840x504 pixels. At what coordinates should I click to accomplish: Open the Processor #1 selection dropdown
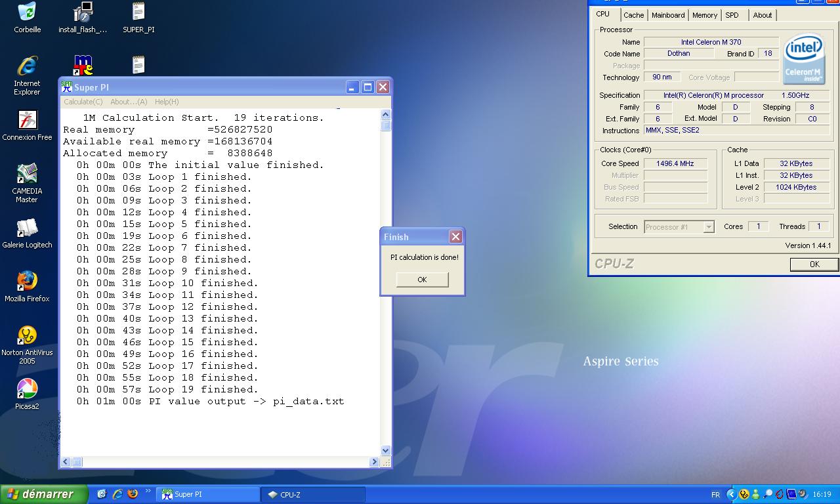[709, 227]
